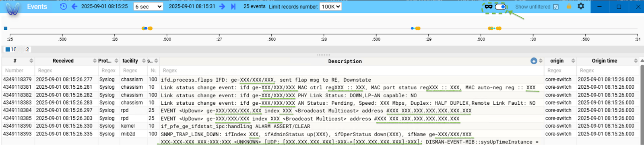Click the 25 events counter
Image resolution: width=644 pixels, height=145 pixels.
click(x=254, y=6)
